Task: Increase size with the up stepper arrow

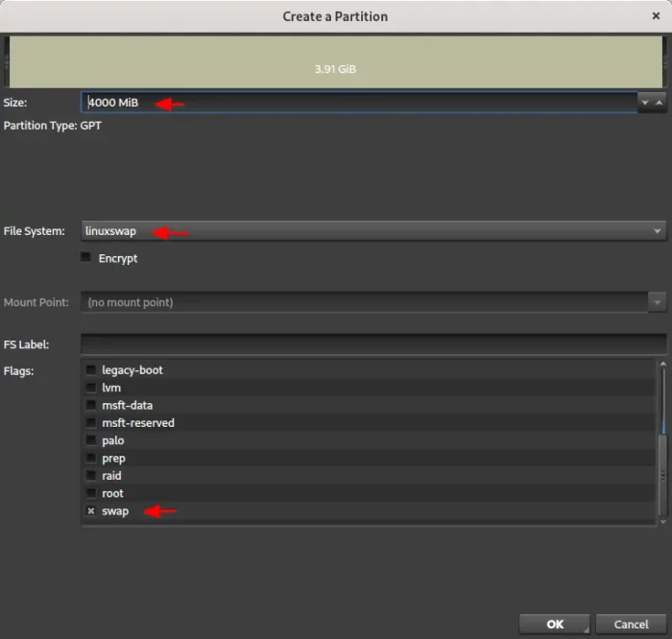Action: [660, 103]
